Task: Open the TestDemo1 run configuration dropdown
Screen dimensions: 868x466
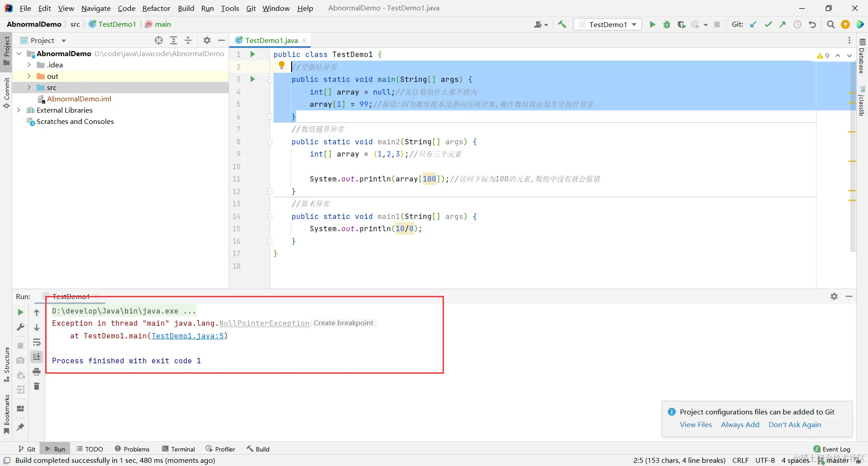Action: click(x=608, y=24)
